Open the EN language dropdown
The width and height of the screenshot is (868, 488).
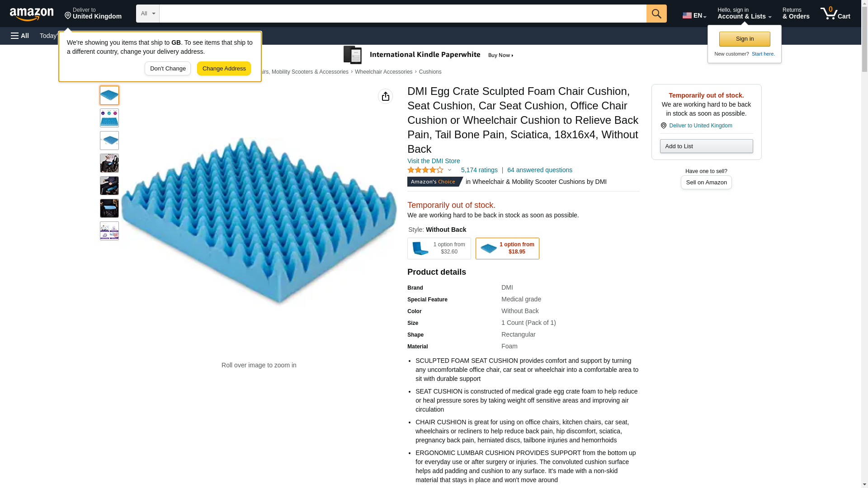pyautogui.click(x=694, y=15)
